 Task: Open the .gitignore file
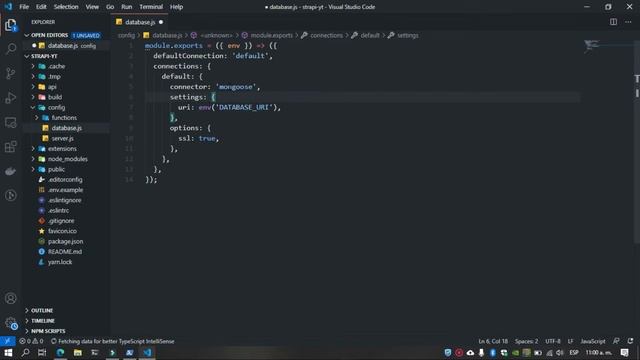61,221
